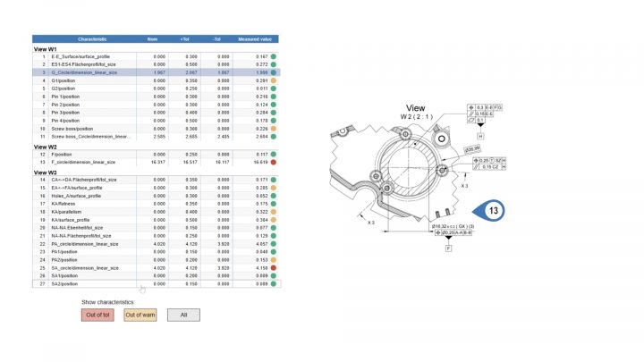
Task: Click the orange status dot for Screw boss/position
Action: tap(274, 129)
